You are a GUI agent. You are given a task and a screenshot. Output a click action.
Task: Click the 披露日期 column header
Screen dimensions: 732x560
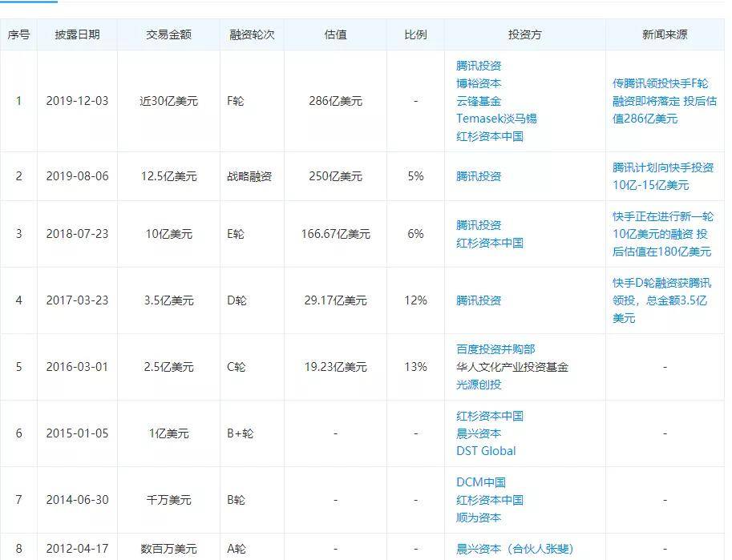tap(78, 34)
